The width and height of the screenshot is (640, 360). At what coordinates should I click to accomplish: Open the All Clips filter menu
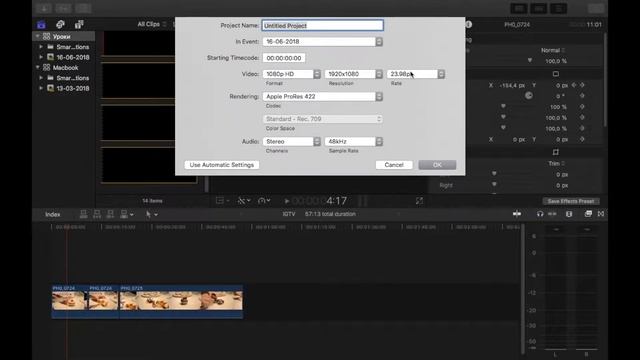(151, 24)
